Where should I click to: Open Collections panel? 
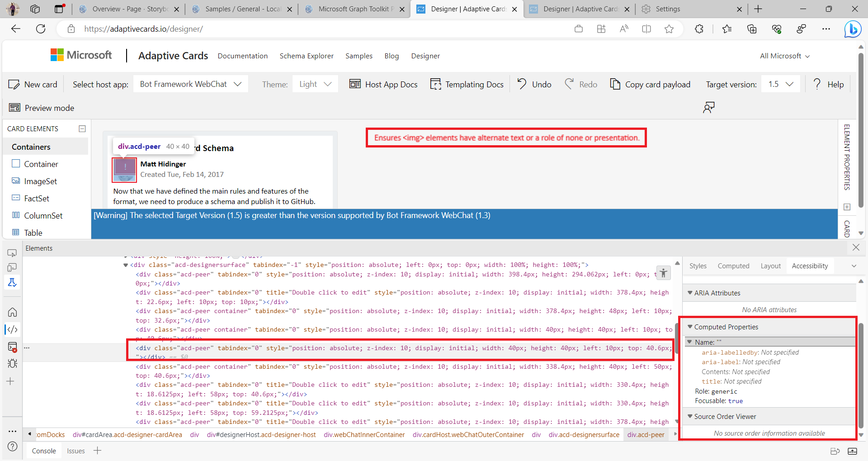[752, 29]
